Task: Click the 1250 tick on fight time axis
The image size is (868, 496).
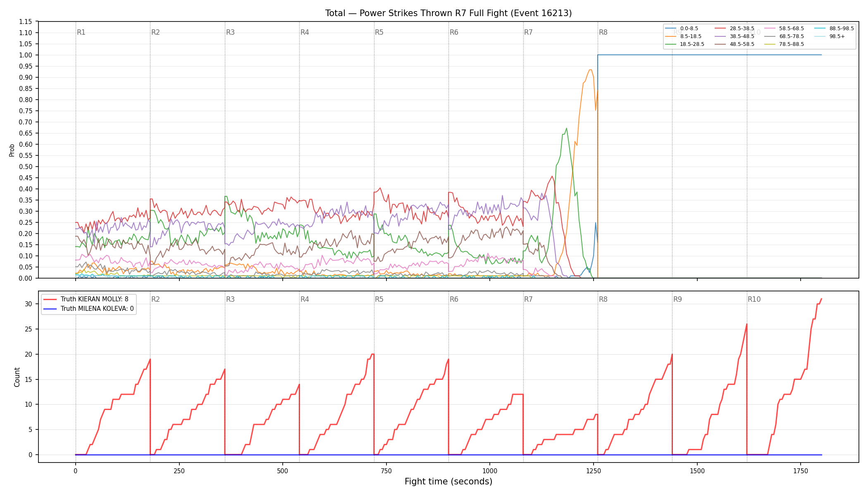Action: click(x=594, y=471)
